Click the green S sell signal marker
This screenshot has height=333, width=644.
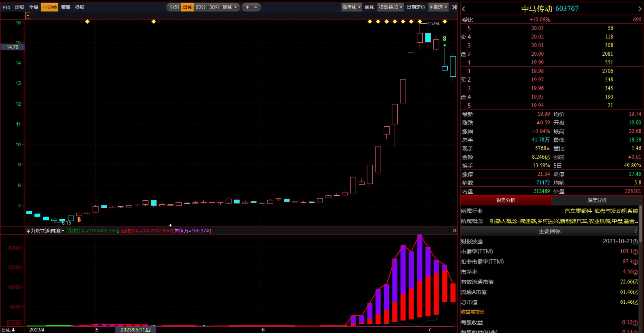coord(445,39)
